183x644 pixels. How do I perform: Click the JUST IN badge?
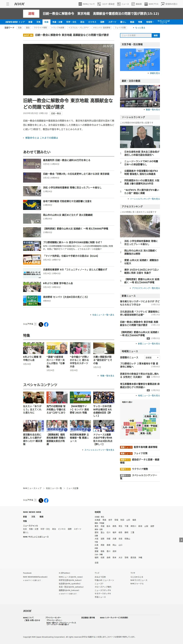click(x=28, y=35)
